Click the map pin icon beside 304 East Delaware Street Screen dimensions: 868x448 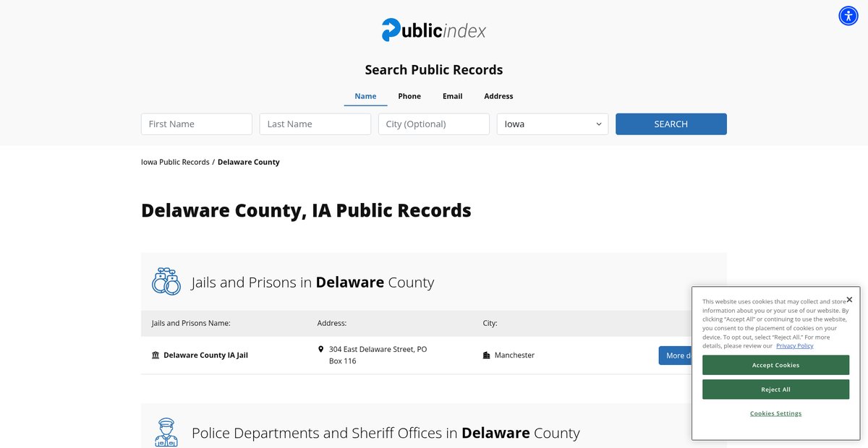321,349
